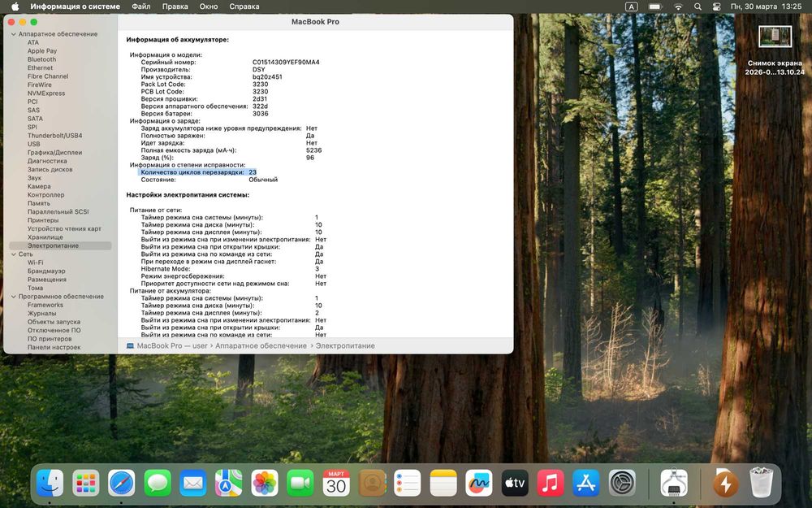
Task: Open the Apple logo menu
Action: pos(15,7)
